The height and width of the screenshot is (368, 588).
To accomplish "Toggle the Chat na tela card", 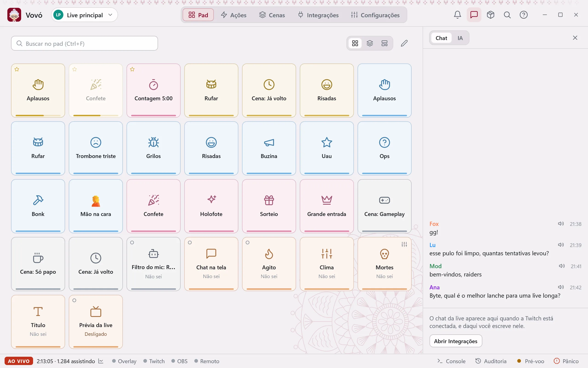I will click(x=211, y=264).
